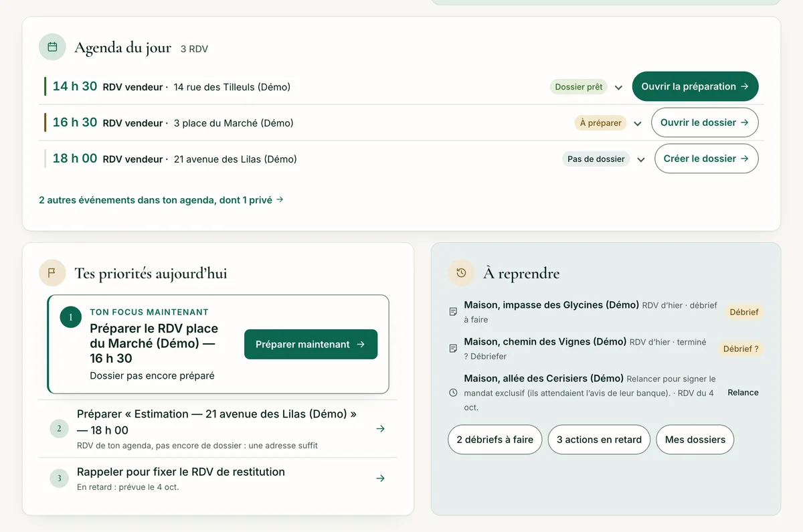
Task: Click the 14 rue des Tilleuls (Démo) address
Action: [x=232, y=87]
